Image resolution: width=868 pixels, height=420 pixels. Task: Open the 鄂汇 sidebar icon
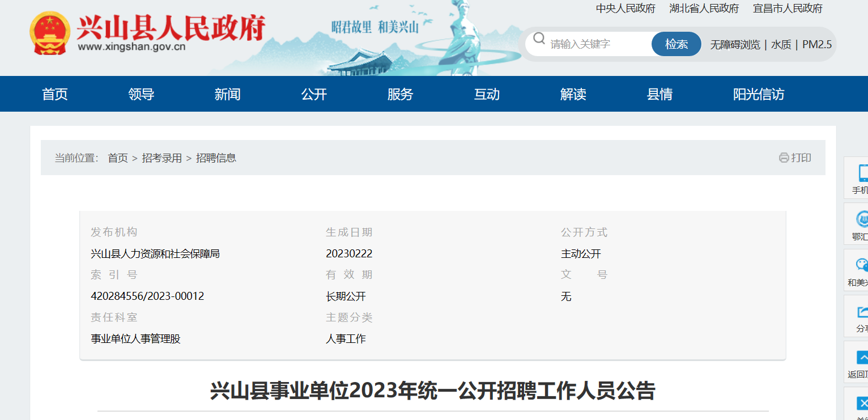tap(863, 219)
